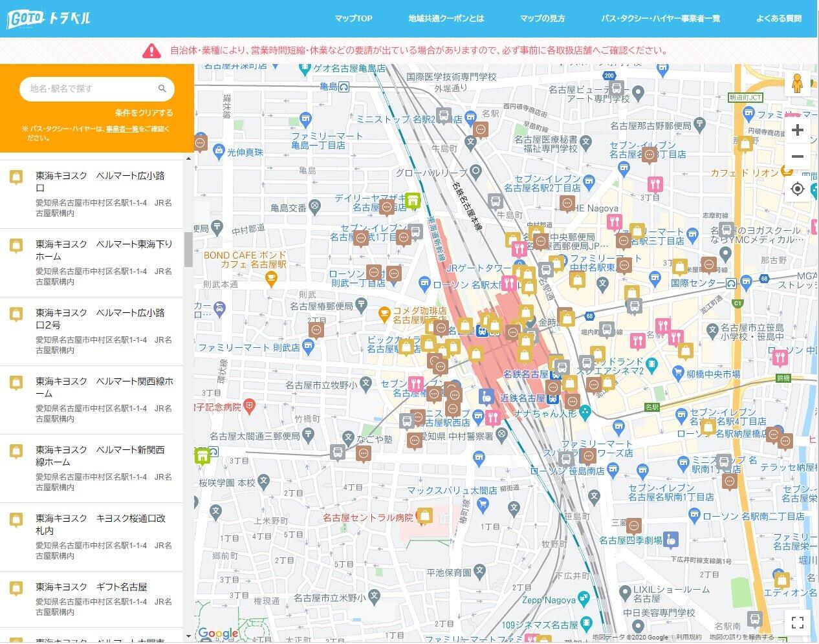Open バス・タクシー・ハイヤー事業者一覧 page
Viewport: 819px width, 644px height.
(660, 19)
